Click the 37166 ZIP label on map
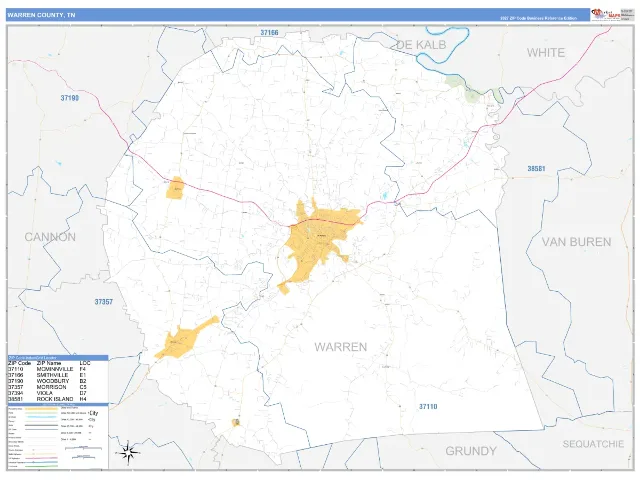The width and height of the screenshot is (640, 480). 269,33
